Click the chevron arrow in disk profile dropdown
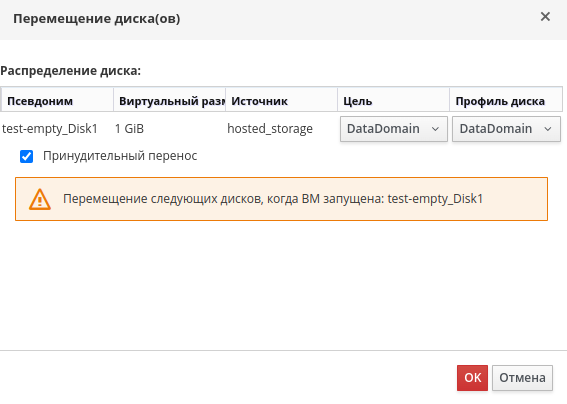The image size is (567, 404). 548,129
